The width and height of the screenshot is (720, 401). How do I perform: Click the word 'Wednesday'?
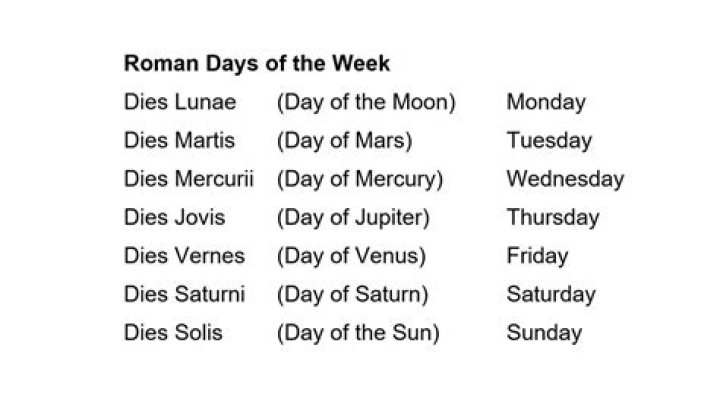pyautogui.click(x=565, y=179)
